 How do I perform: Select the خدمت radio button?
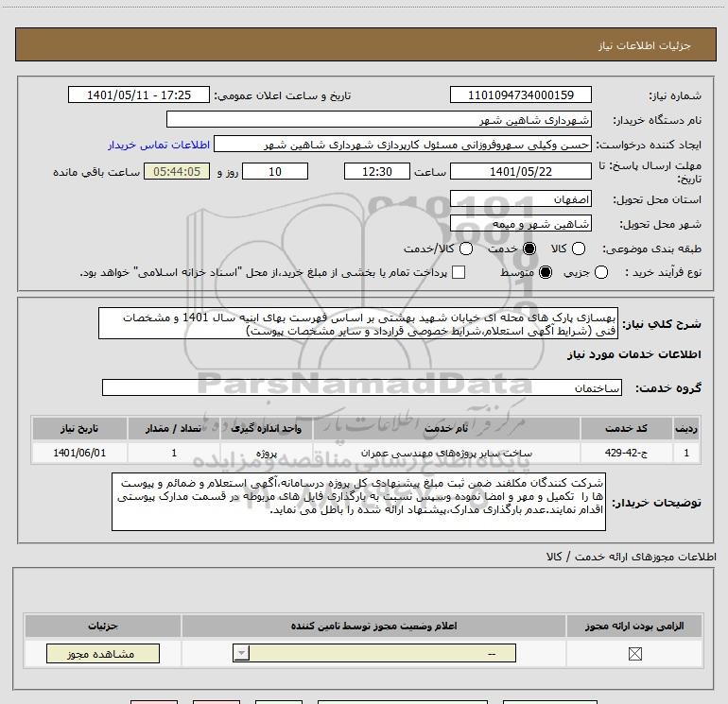point(529,249)
